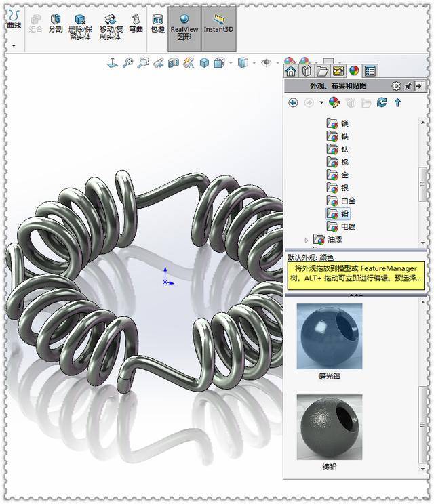Select the 分割 split tool
This screenshot has height=504, width=434.
coord(56,24)
